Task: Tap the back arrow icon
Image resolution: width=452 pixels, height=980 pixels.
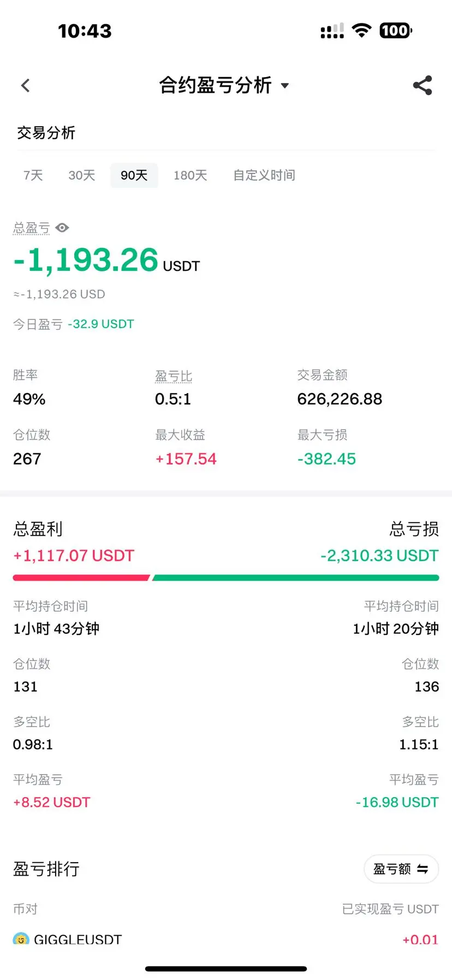Action: 25,85
